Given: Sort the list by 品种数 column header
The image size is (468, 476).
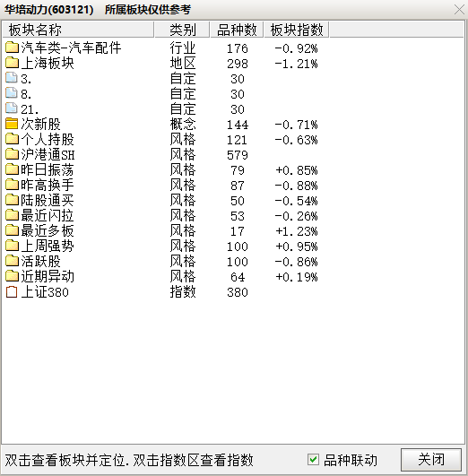Looking at the screenshot, I should click(x=237, y=30).
